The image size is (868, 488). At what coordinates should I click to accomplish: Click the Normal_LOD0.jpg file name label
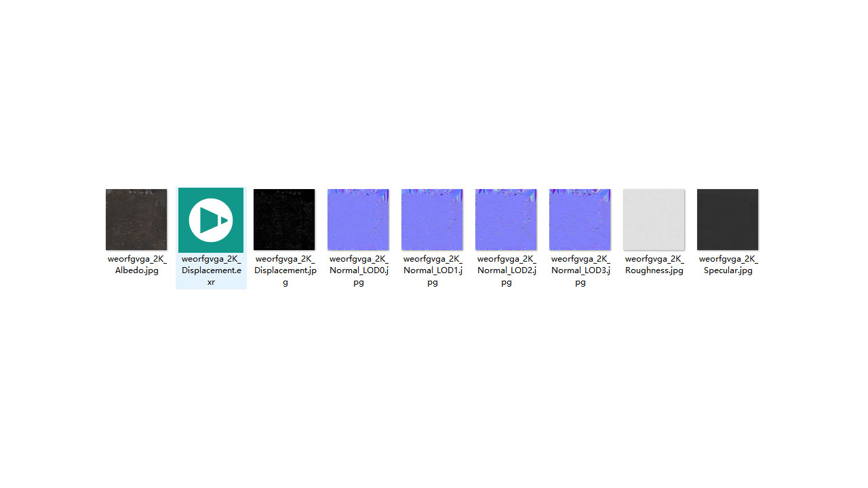tap(359, 270)
